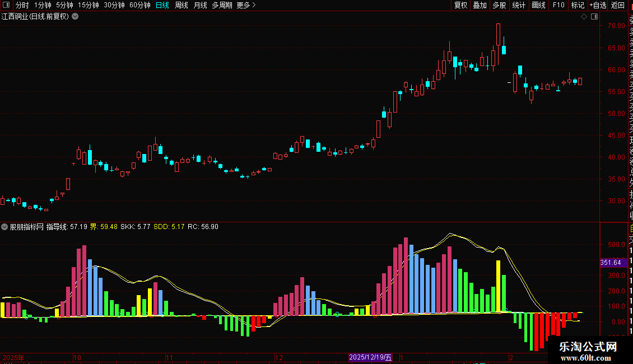Viewport: 633px width, 364px height.
Task: Toggle the left panel icon in top bar
Action: 7,5
